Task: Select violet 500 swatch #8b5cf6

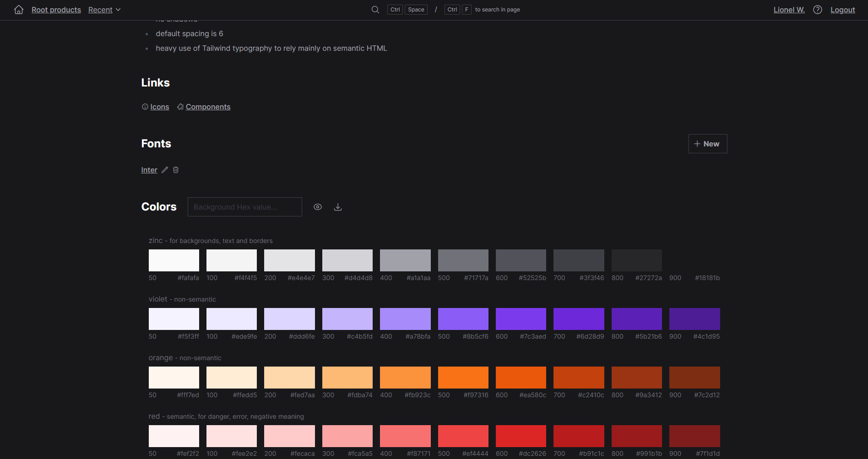Action: 463,319
